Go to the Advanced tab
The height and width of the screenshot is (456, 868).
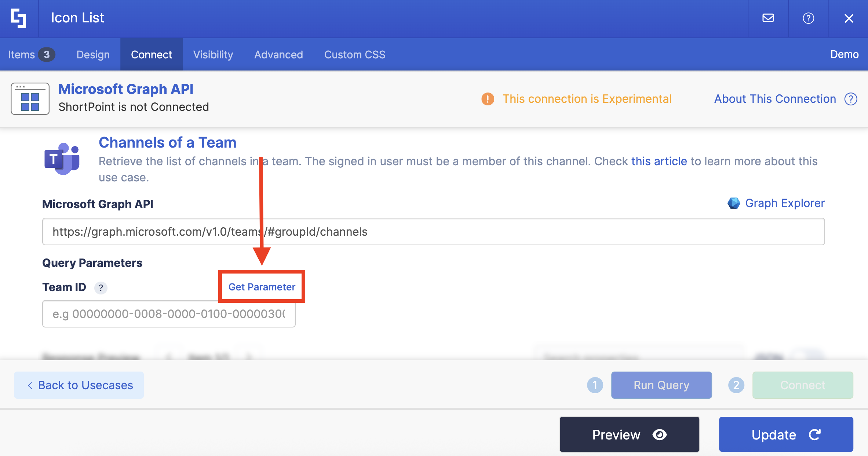click(278, 54)
